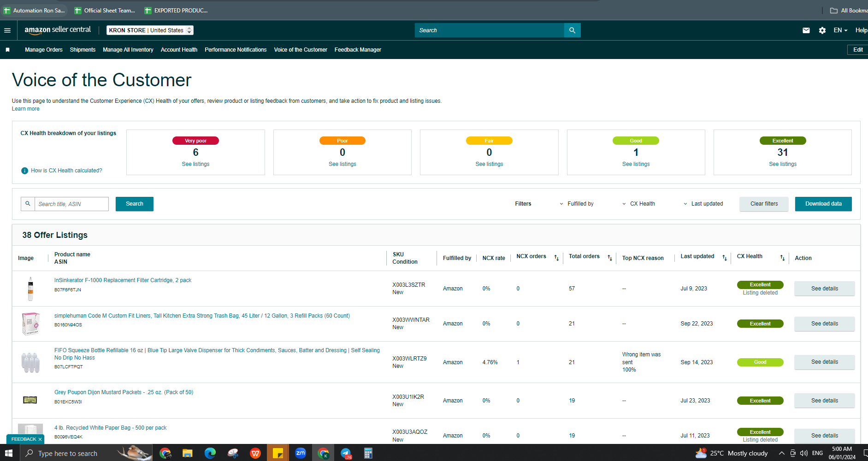
Task: See details for FIFO Squeeze Bottle
Action: point(825,362)
